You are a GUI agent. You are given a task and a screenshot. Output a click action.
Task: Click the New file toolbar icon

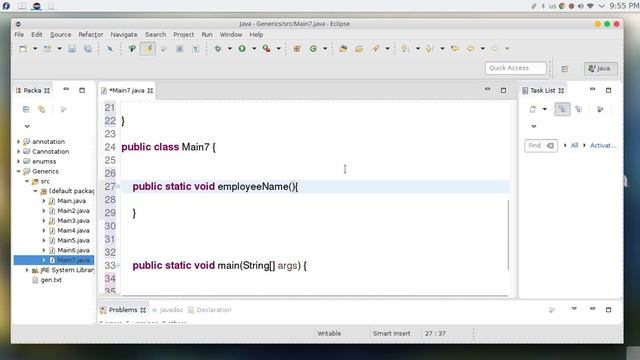coord(23,49)
